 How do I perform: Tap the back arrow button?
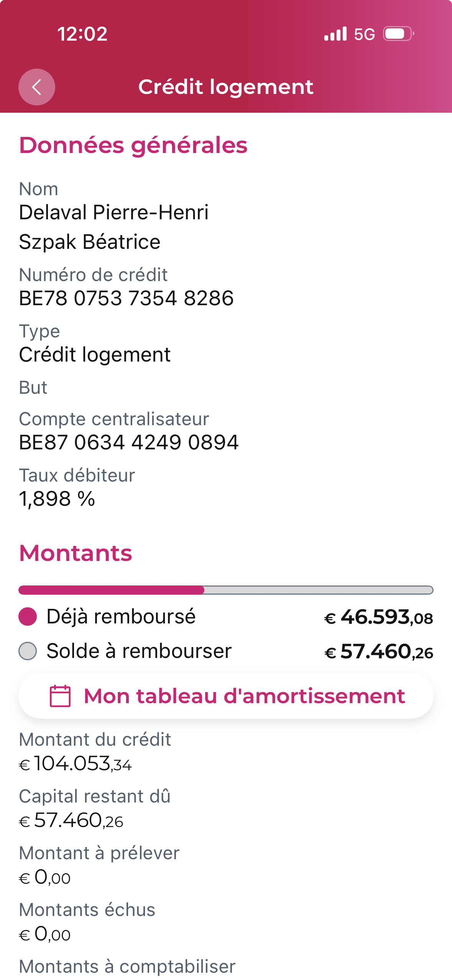pos(37,87)
